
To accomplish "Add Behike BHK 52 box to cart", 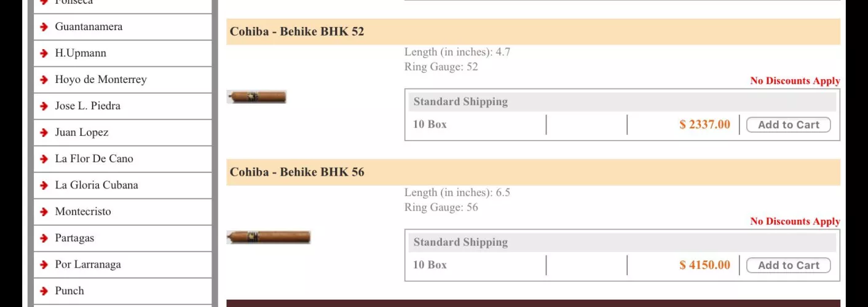I will coord(788,125).
